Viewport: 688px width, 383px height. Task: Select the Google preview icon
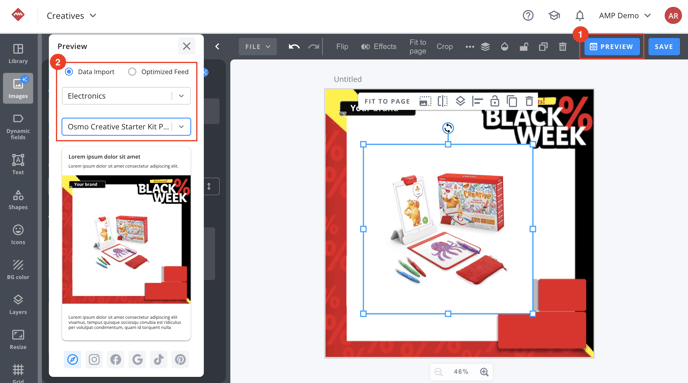pyautogui.click(x=137, y=360)
